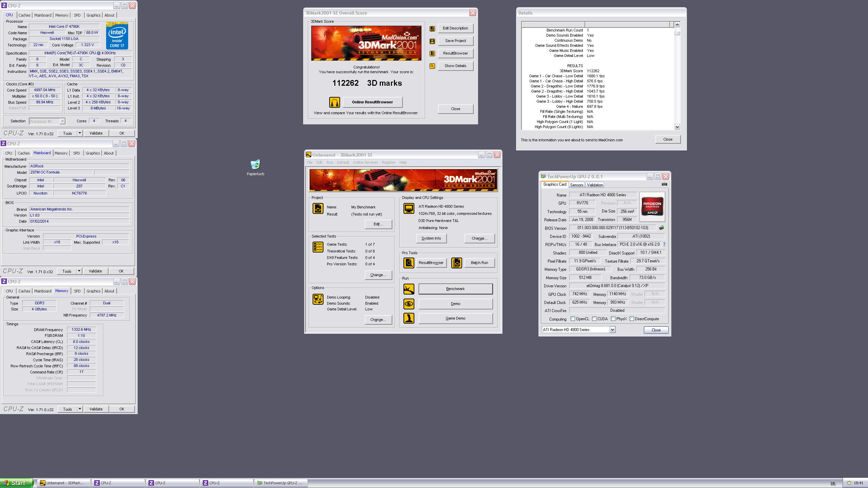This screenshot has width=868, height=488.
Task: Click the ASRock manufacturer field
Action: click(79, 166)
